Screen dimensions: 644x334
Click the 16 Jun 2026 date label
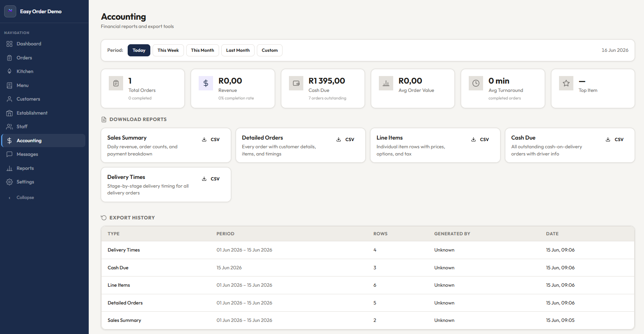click(x=615, y=50)
